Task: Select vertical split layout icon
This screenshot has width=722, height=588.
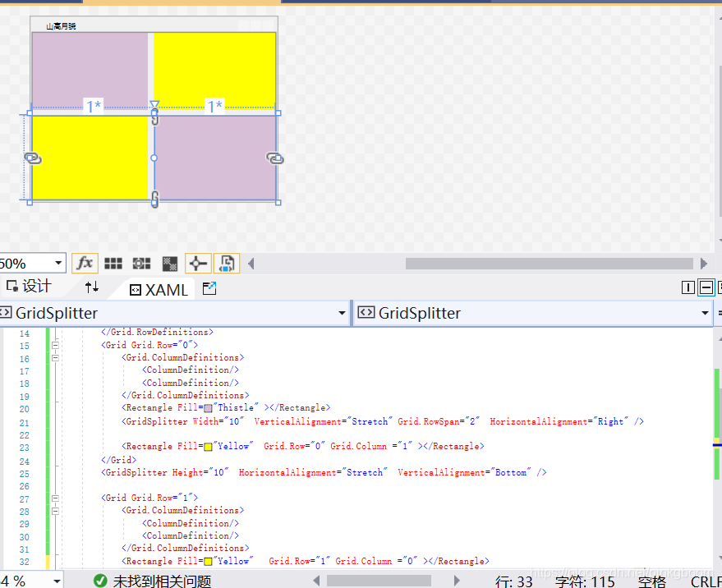Action: click(x=688, y=287)
